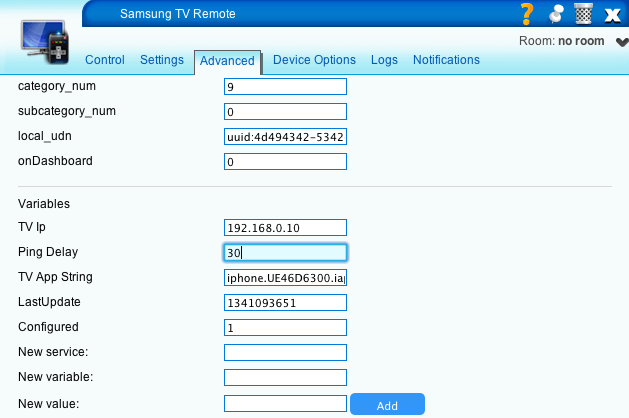
Task: Delete device using trash can icon
Action: (x=584, y=14)
